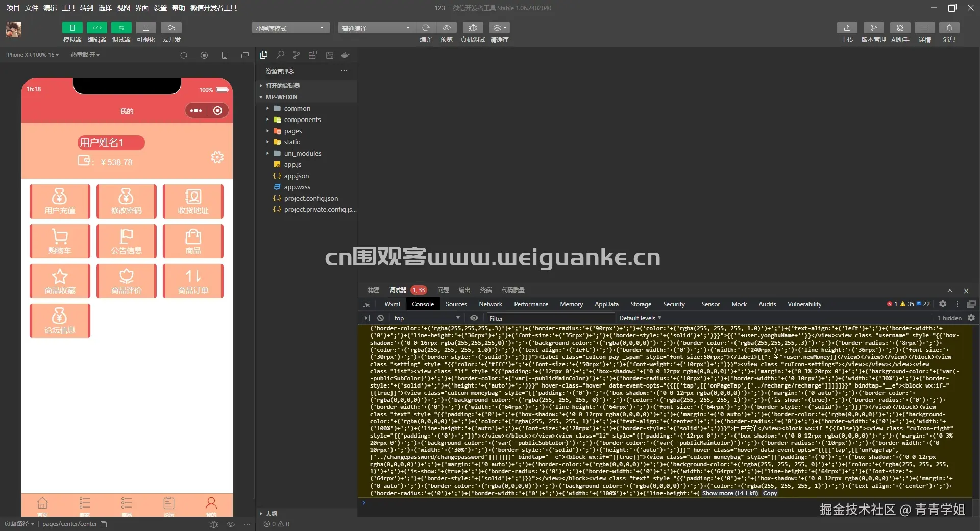Open the extensions grid icon in the editor sidebar

(313, 55)
